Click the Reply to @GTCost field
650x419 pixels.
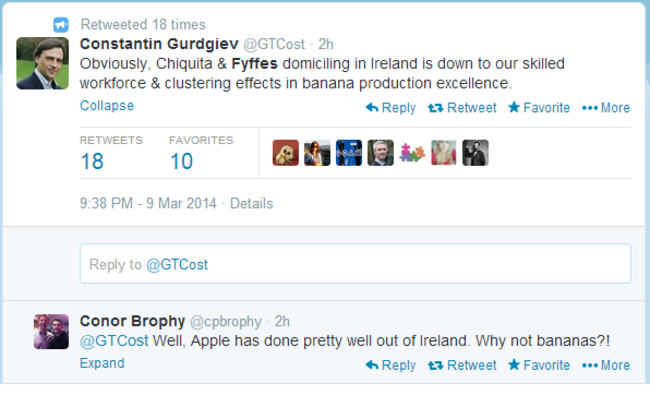355,264
